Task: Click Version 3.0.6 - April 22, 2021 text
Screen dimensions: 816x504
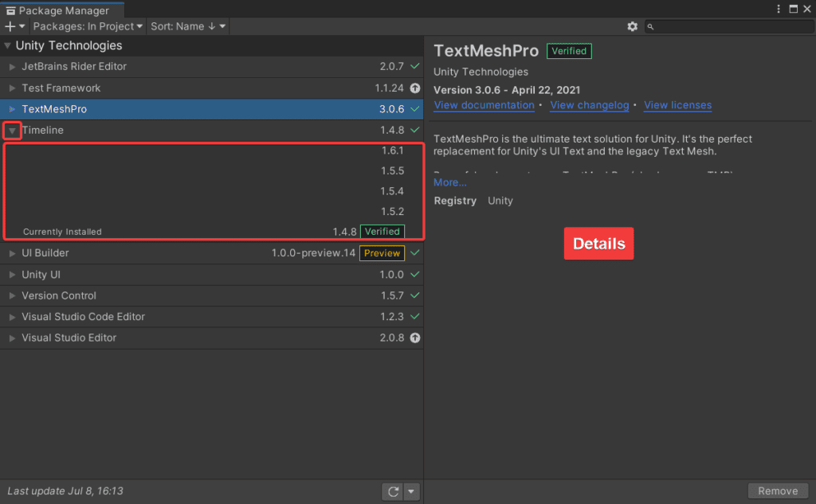Action: click(507, 90)
